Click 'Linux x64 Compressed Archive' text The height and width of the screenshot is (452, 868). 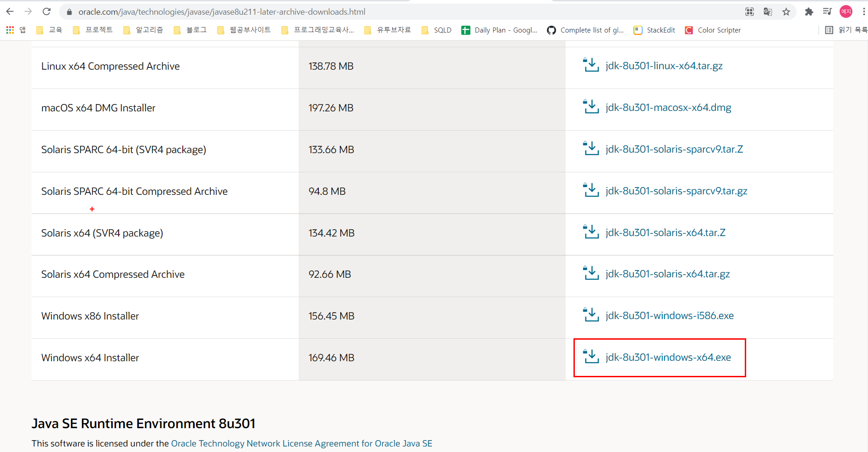pos(110,66)
